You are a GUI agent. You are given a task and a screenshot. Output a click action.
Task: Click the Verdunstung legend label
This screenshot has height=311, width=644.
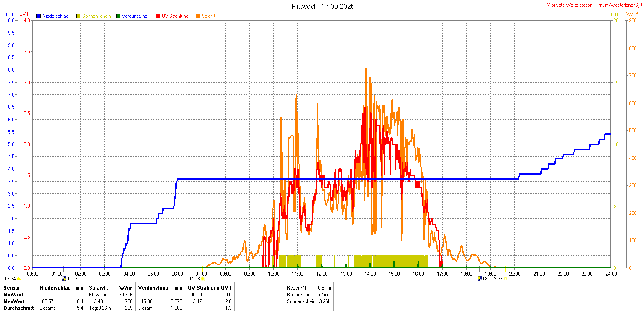135,16
